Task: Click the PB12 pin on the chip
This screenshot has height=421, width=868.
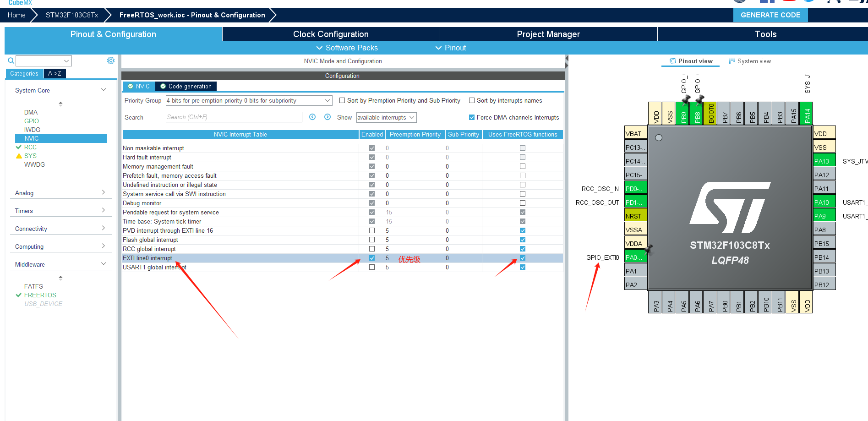Action: point(824,284)
